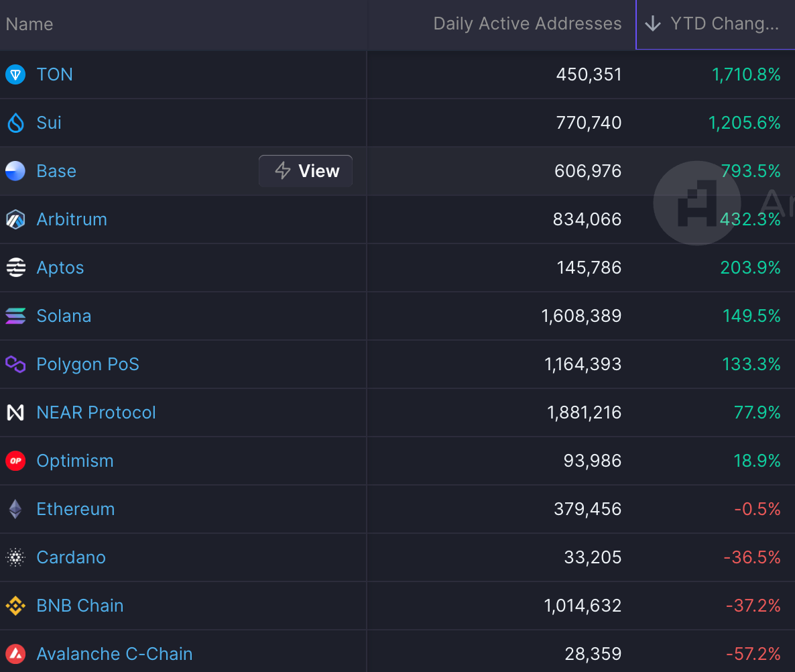Open the Aptos project link
Viewport: 795px width, 672px height.
pyautogui.click(x=60, y=268)
